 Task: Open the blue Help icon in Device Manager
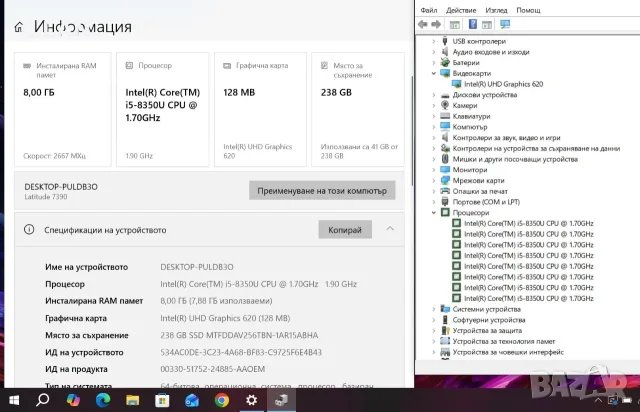[x=473, y=24]
